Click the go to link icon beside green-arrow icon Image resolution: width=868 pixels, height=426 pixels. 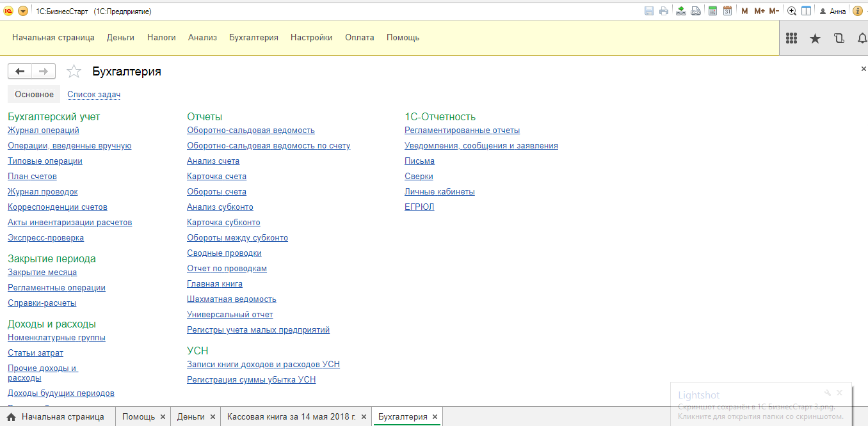696,11
